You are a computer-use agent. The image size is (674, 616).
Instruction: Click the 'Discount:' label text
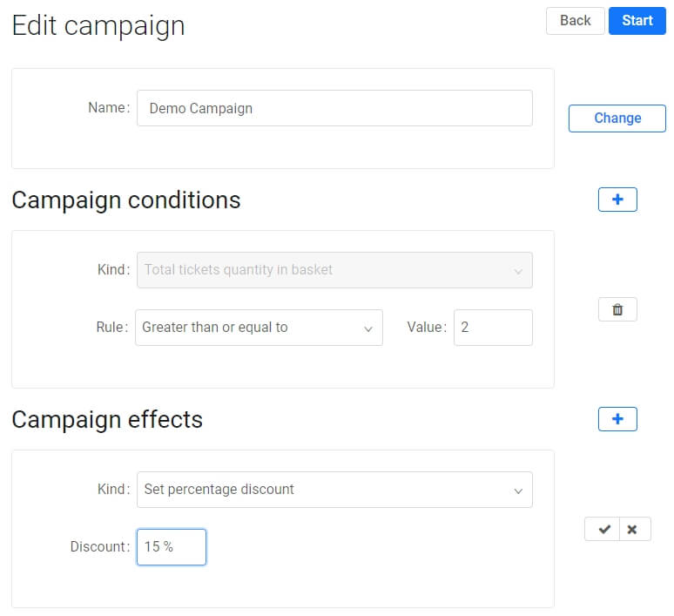tap(100, 547)
